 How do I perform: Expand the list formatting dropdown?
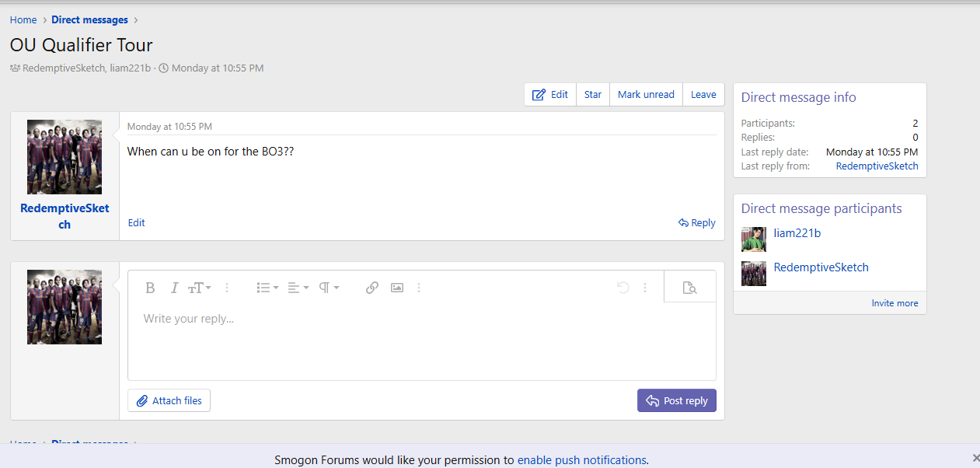(x=267, y=288)
